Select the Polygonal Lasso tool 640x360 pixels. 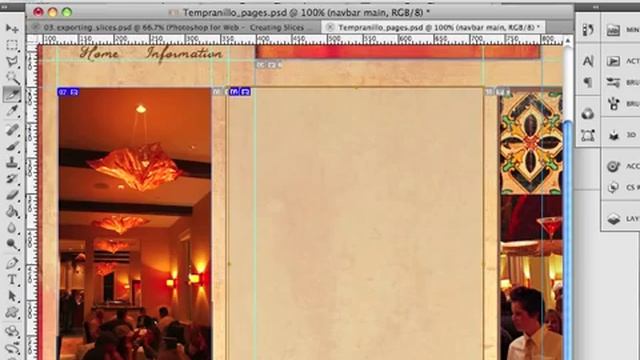(12, 61)
